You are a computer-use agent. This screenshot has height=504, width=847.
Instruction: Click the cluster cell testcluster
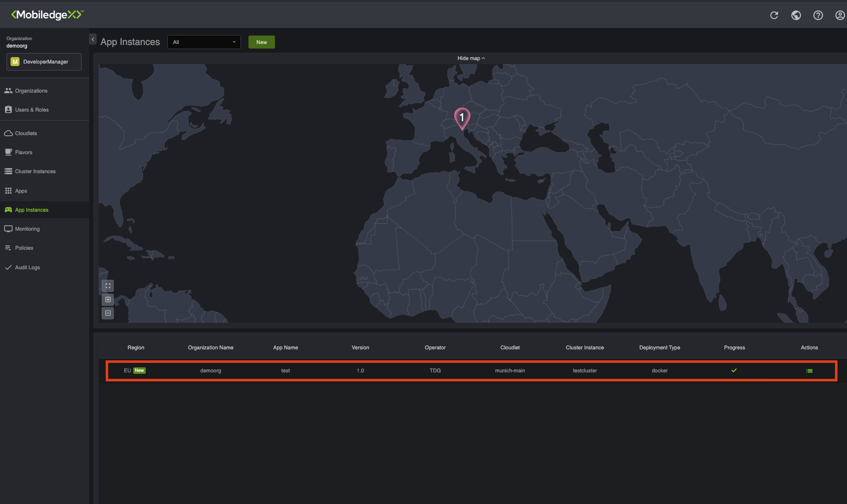(585, 370)
